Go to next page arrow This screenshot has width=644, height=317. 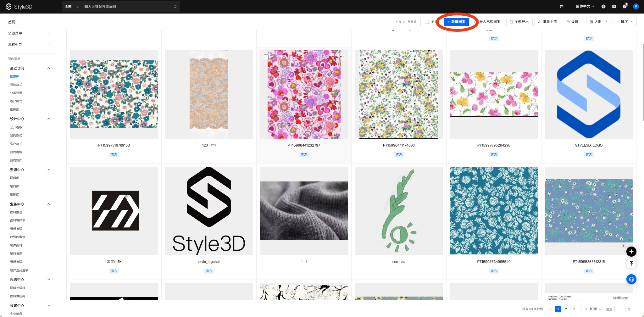pos(574,309)
